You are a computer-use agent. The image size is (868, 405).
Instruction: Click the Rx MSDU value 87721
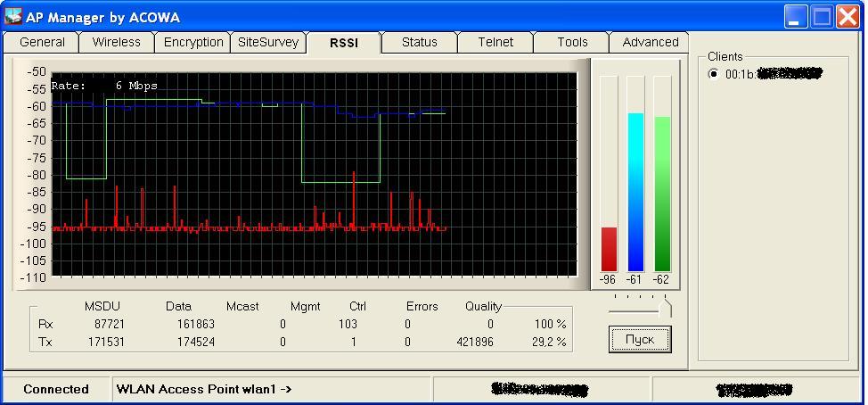(x=109, y=324)
